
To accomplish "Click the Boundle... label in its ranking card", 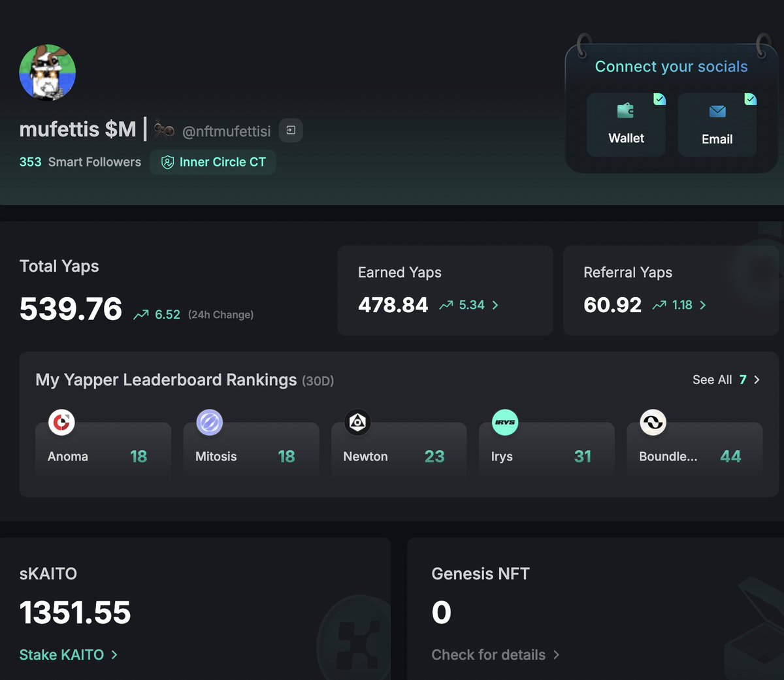I will pos(668,457).
